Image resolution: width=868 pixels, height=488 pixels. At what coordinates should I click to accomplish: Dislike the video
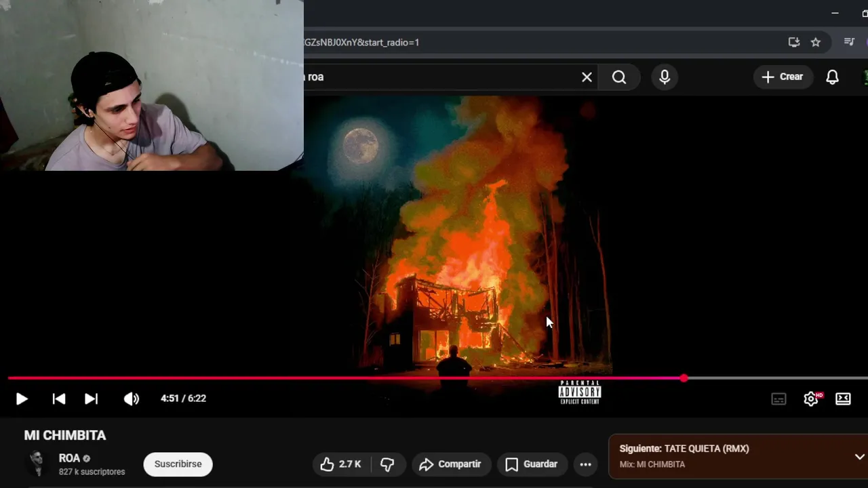tap(387, 464)
